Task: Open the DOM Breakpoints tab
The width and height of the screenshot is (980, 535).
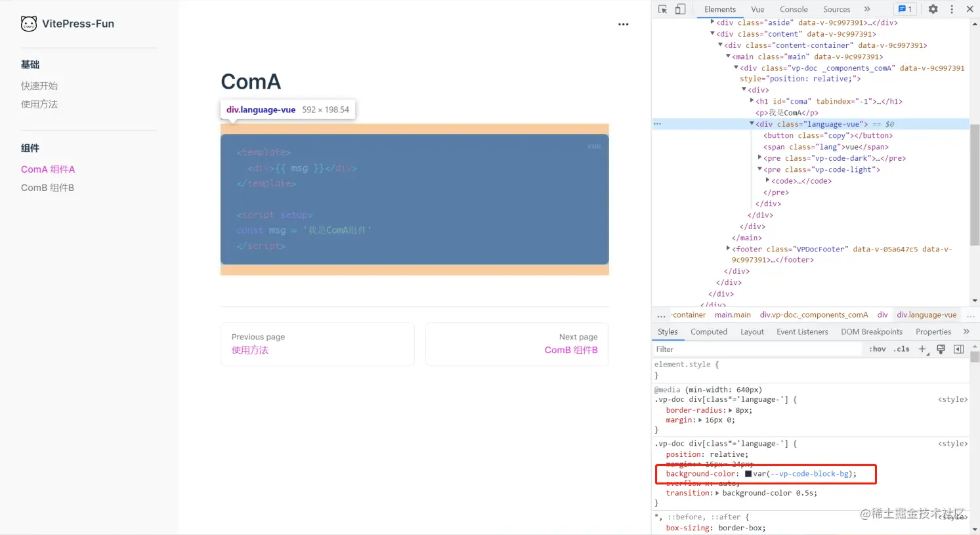Action: (872, 332)
